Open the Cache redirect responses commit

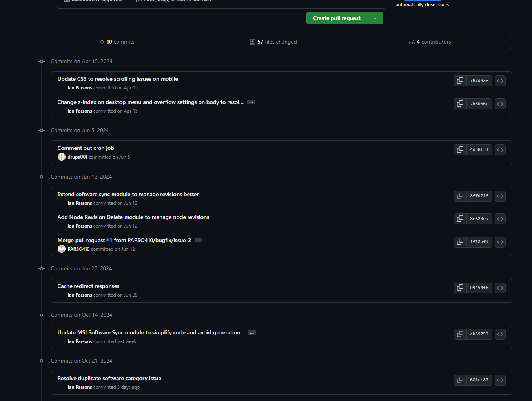coord(88,286)
